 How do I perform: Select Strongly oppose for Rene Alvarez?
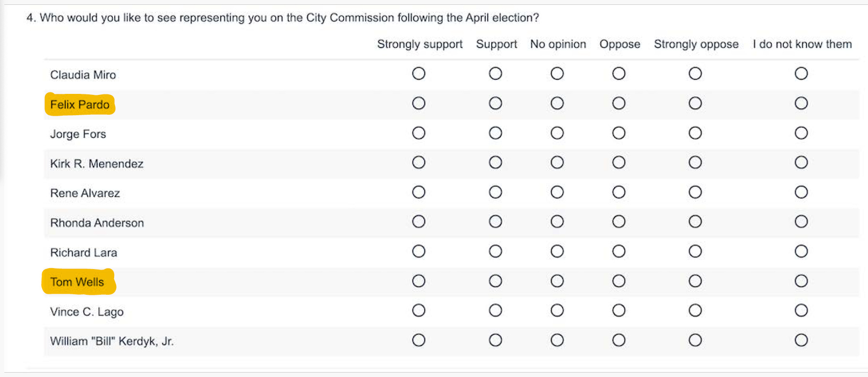695,192
